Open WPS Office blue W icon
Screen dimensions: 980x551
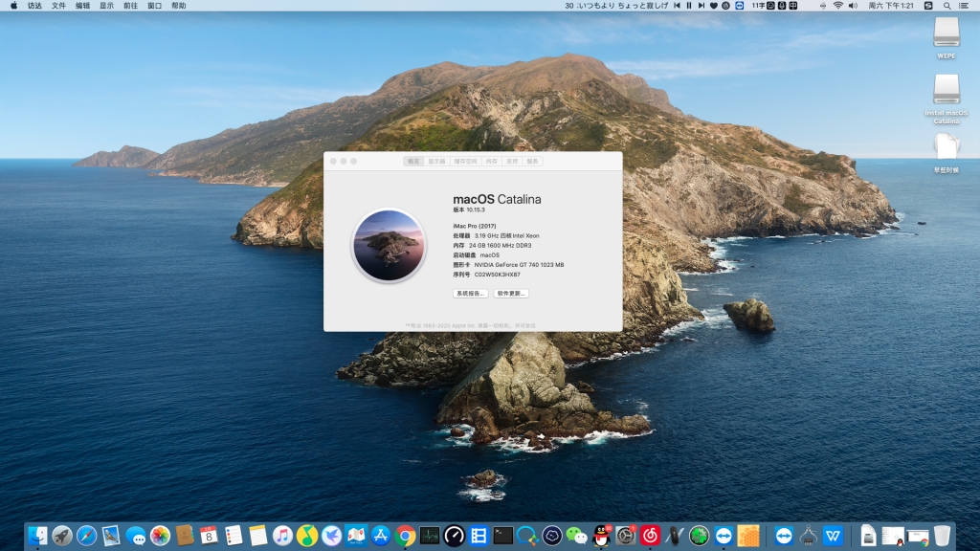coord(834,536)
